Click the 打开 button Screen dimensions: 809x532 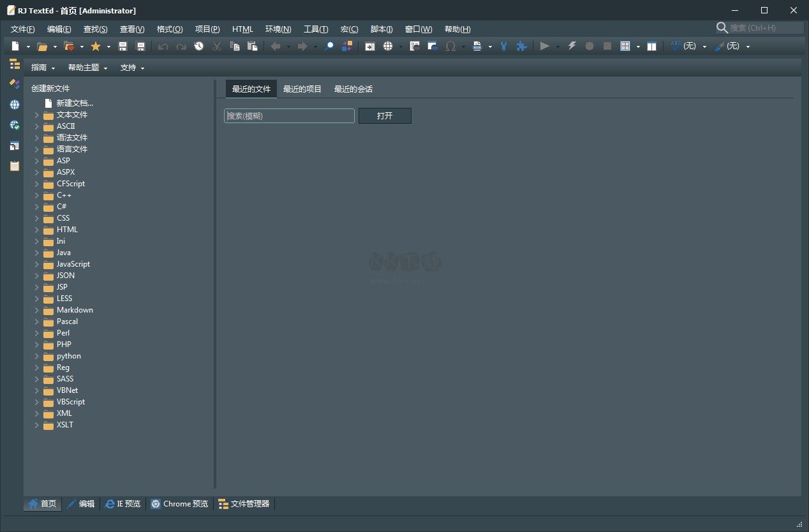(385, 116)
